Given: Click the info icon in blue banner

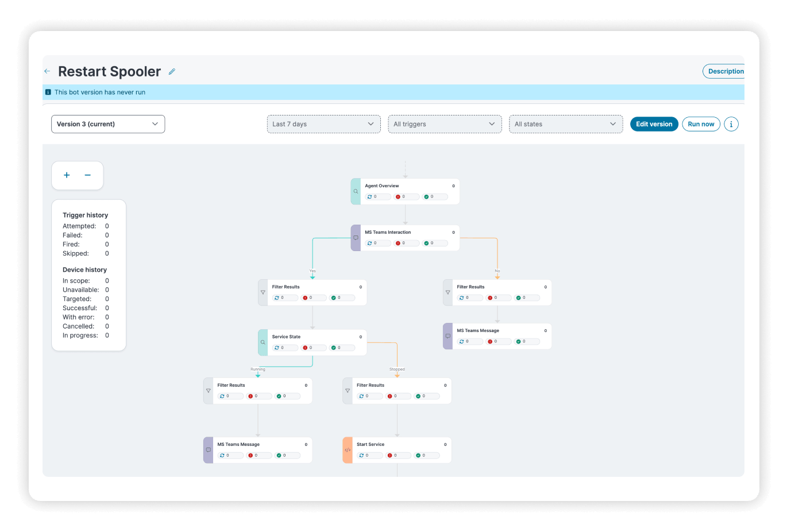Looking at the screenshot, I should [x=48, y=92].
